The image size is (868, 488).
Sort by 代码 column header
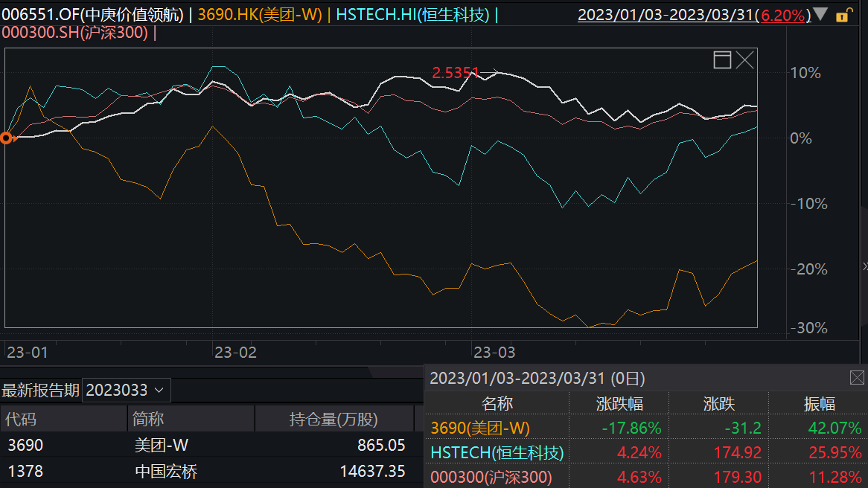pyautogui.click(x=21, y=419)
